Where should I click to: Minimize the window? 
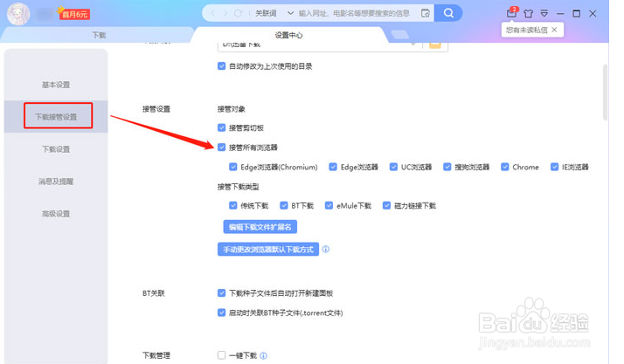click(x=560, y=14)
